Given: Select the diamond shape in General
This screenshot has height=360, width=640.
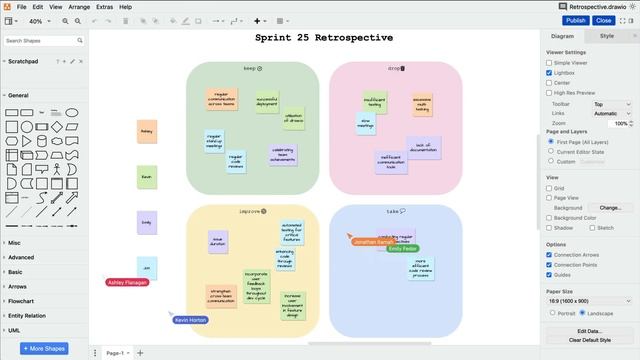Looking at the screenshot, I should 57,127.
